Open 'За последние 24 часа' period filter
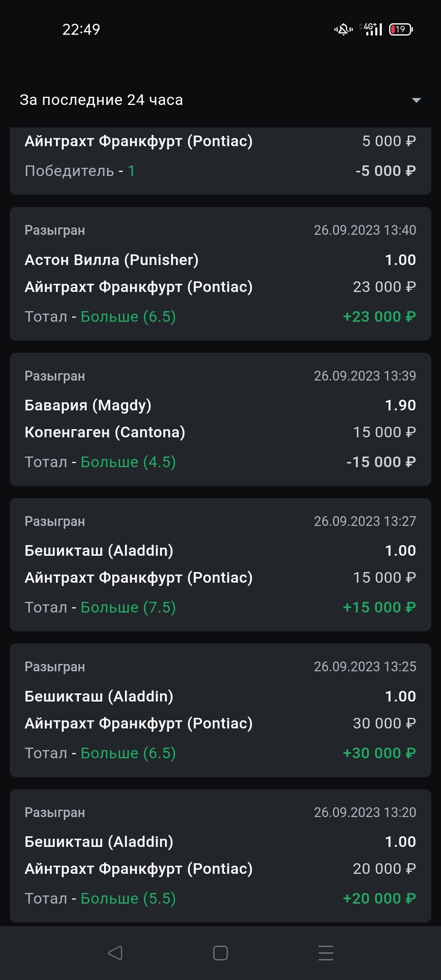The height and width of the screenshot is (980, 441). pyautogui.click(x=101, y=100)
